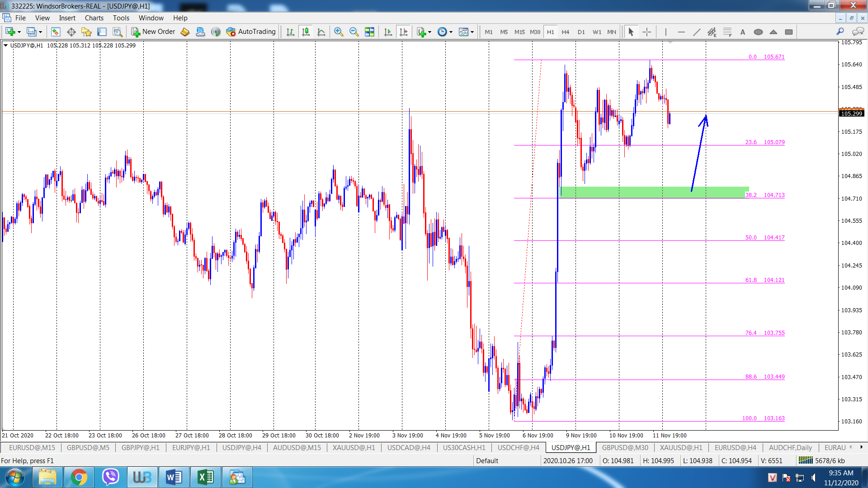This screenshot has width=868, height=488.
Task: Open the Help menu
Action: [x=180, y=18]
